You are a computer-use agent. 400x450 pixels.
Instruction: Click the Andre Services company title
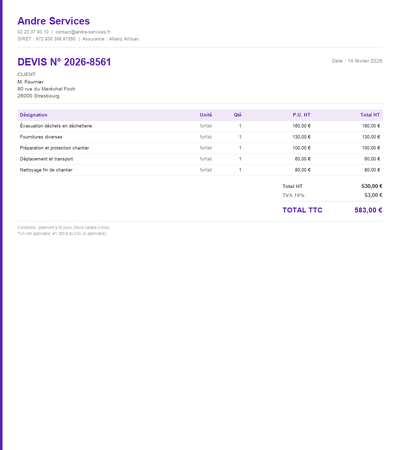pyautogui.click(x=53, y=21)
